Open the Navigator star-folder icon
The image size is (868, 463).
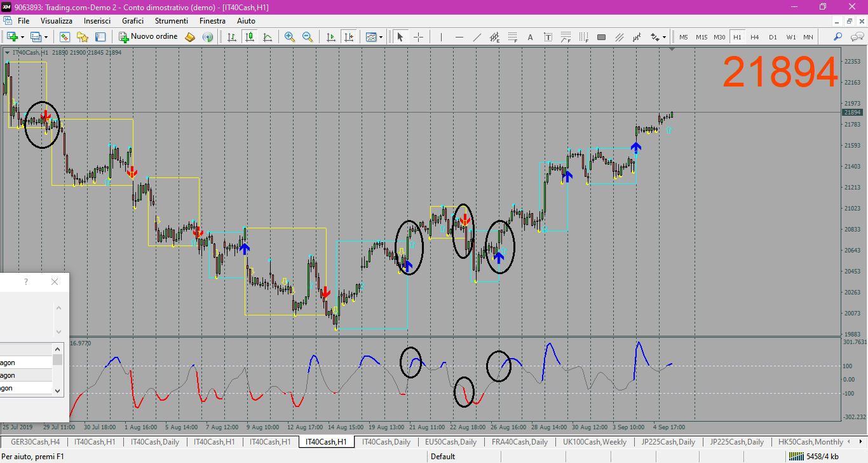83,37
